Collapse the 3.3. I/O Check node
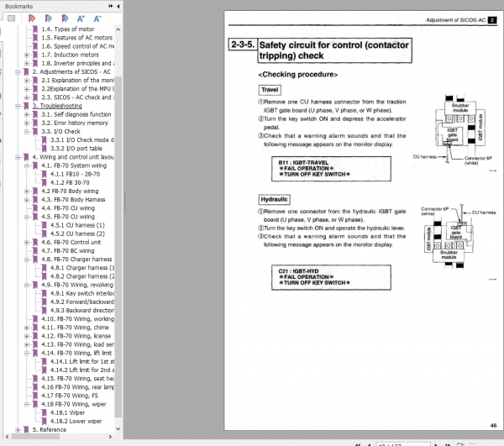Screen dimensions: 504x446 click(x=27, y=131)
